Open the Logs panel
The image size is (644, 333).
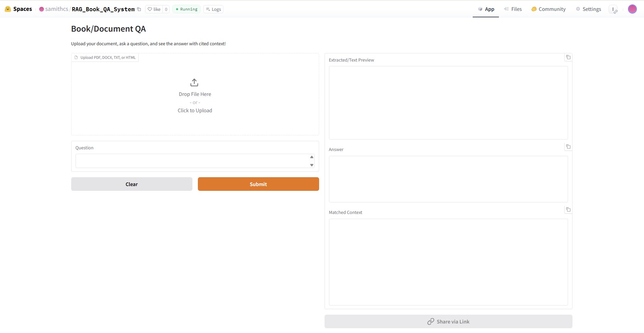click(x=213, y=9)
